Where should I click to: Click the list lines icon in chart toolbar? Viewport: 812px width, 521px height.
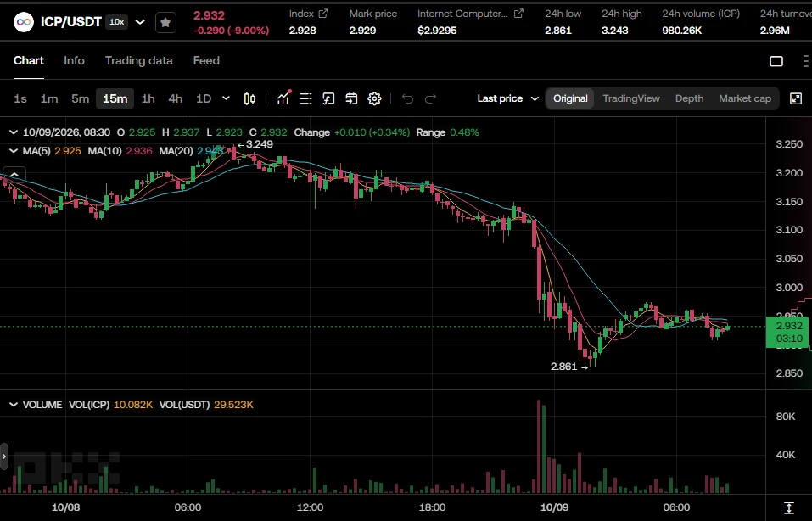click(x=305, y=98)
